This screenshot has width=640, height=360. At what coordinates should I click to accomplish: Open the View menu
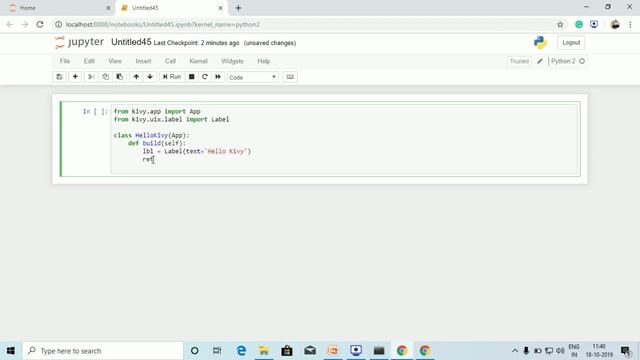tap(115, 61)
